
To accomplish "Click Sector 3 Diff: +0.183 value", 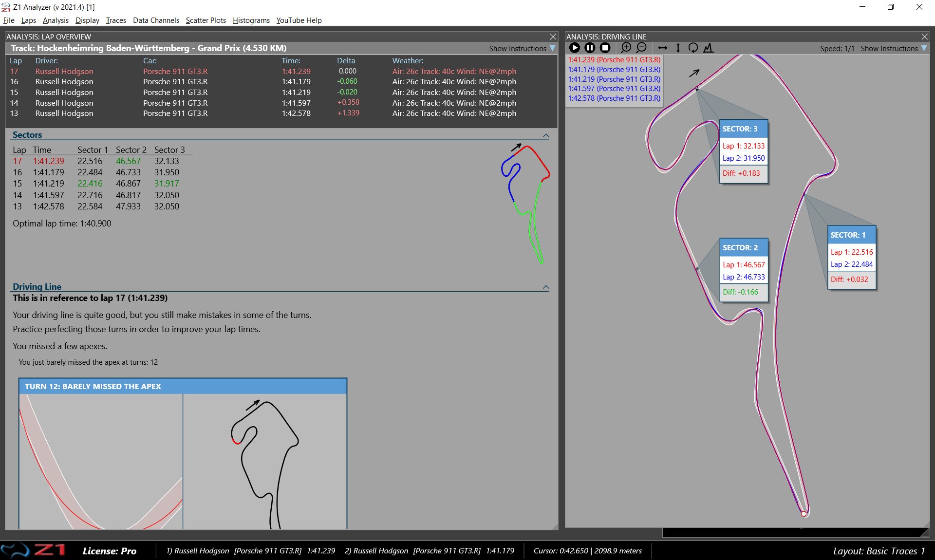I will coord(741,173).
